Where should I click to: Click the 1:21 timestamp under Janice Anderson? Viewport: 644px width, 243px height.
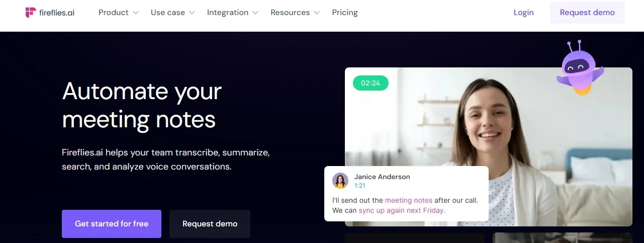click(x=360, y=186)
